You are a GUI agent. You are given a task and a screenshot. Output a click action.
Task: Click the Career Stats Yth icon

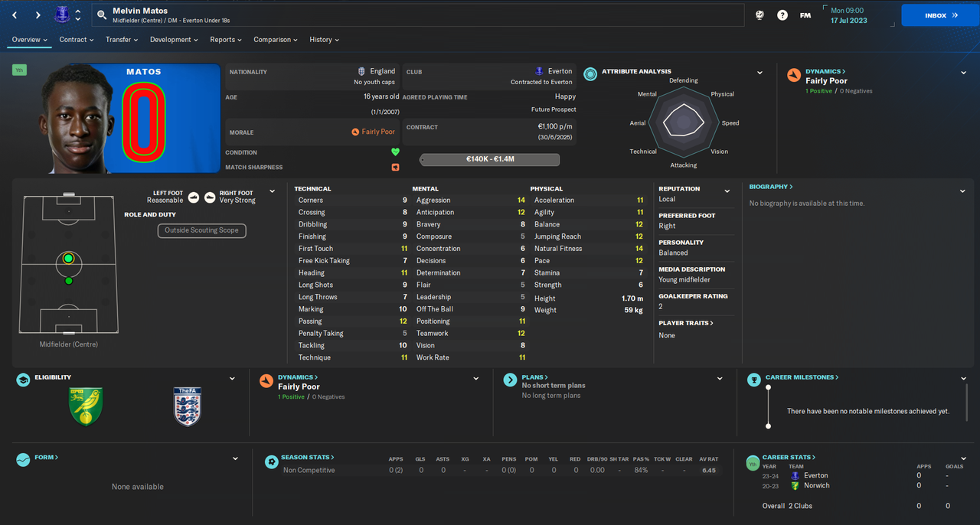click(x=753, y=461)
